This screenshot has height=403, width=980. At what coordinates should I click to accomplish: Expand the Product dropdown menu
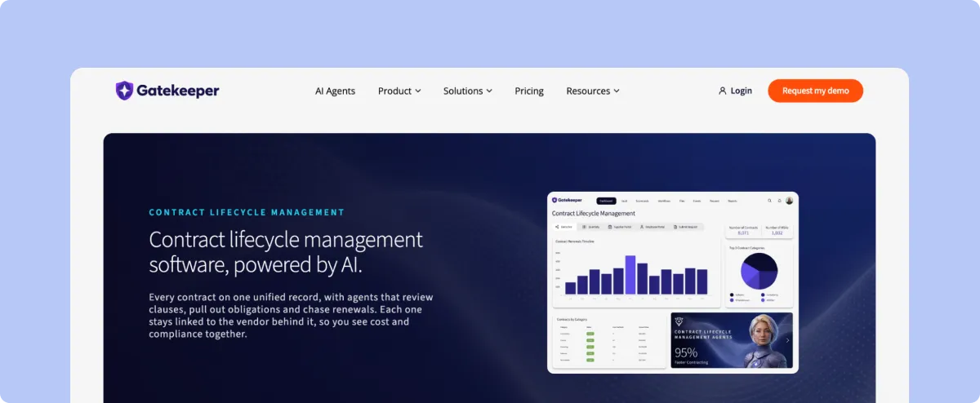tap(399, 91)
